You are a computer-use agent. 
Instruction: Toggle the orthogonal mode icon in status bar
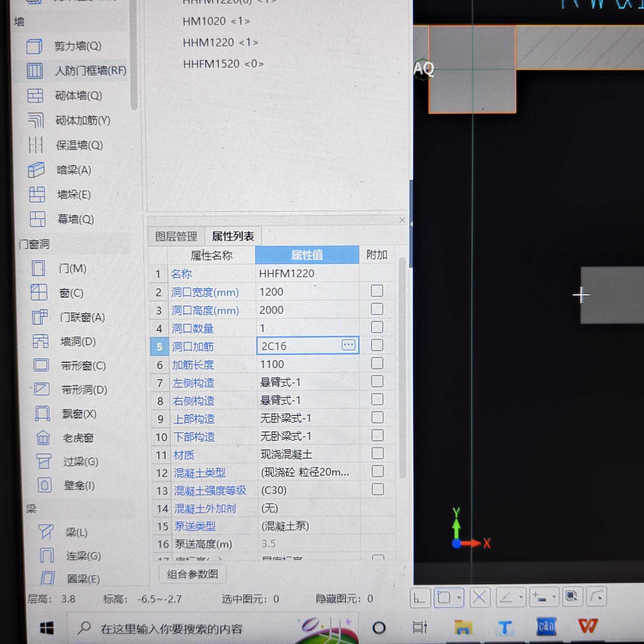coord(420,597)
